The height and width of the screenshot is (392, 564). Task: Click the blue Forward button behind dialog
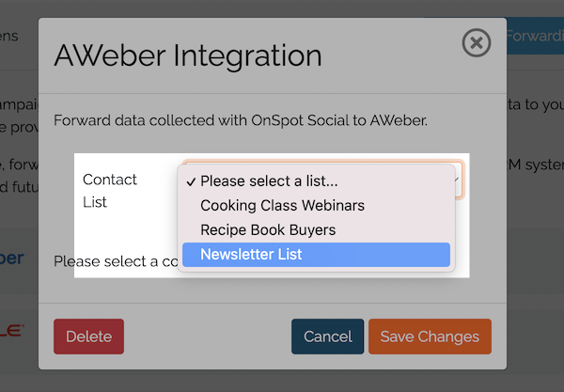[534, 37]
